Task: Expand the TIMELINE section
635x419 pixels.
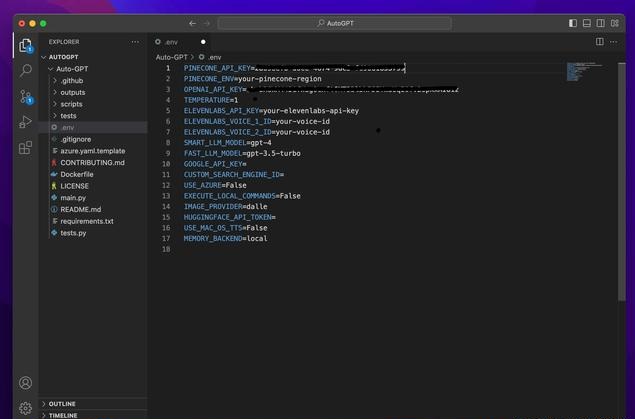Action: tap(63, 415)
